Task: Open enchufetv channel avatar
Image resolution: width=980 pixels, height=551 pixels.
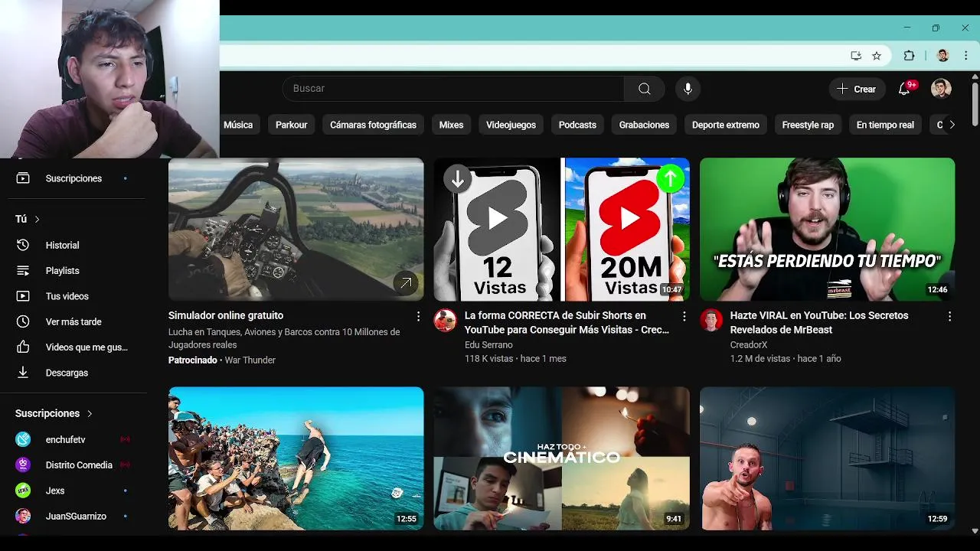Action: tap(23, 439)
